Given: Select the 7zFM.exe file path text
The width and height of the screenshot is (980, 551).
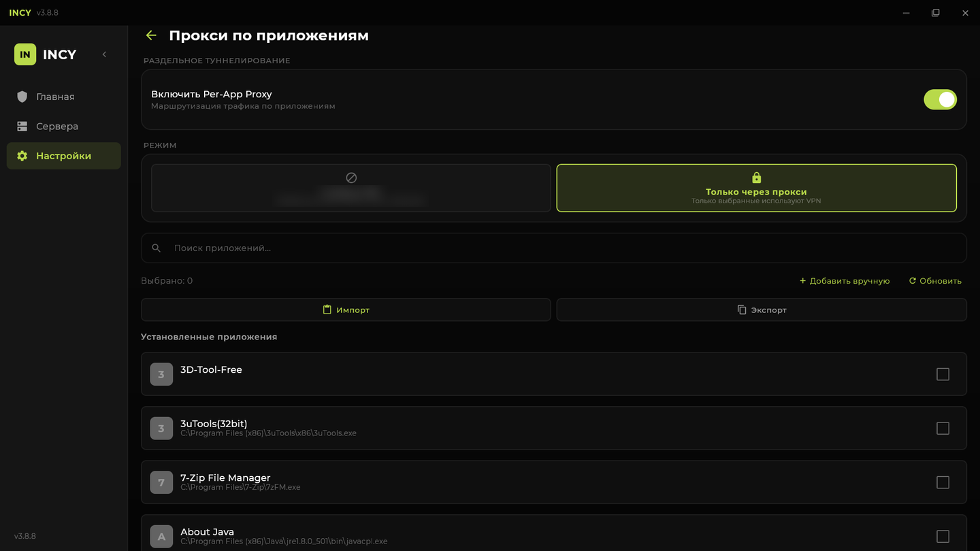Looking at the screenshot, I should click(240, 487).
